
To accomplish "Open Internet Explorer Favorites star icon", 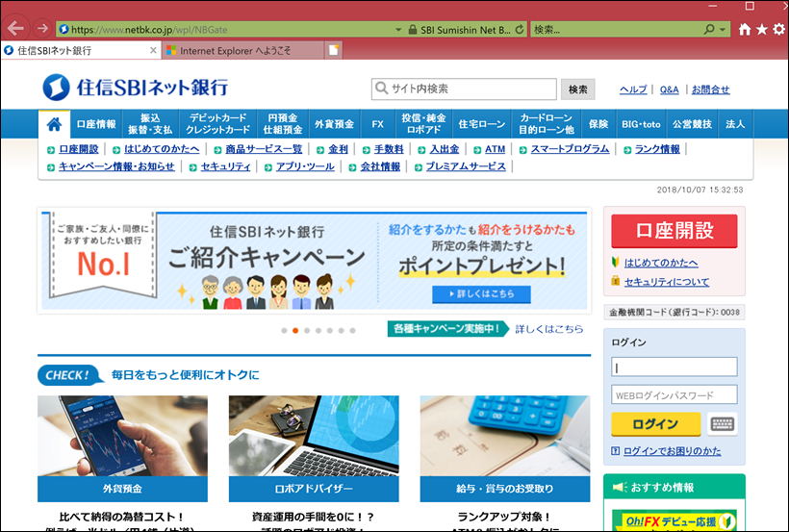I will click(x=761, y=30).
